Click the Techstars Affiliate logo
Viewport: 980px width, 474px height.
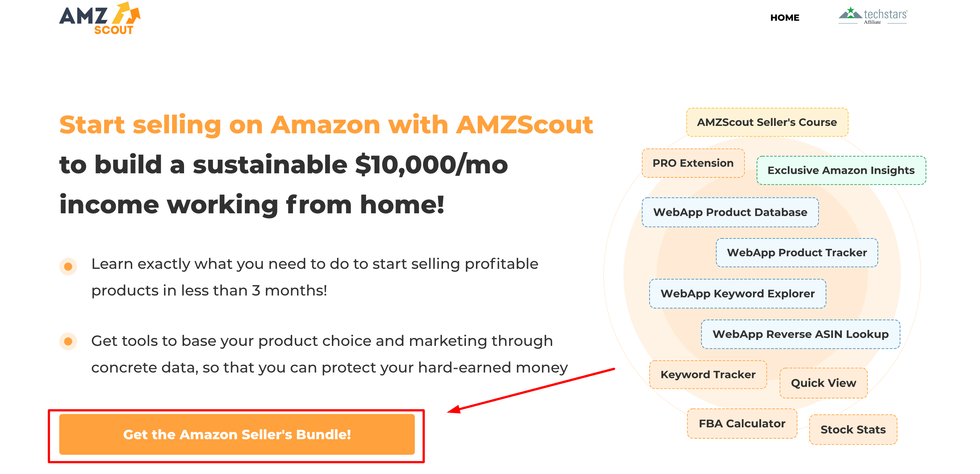tap(873, 16)
